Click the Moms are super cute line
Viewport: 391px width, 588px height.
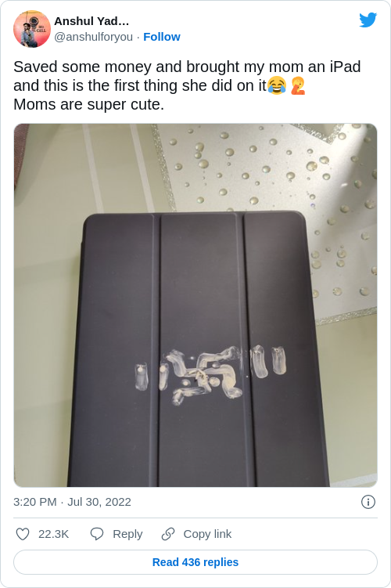point(89,104)
